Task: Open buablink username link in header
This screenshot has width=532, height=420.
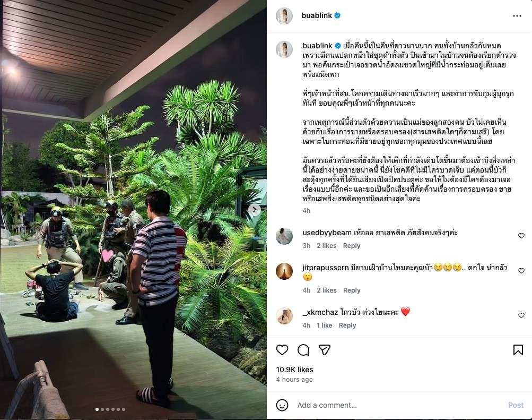Action: pos(317,15)
